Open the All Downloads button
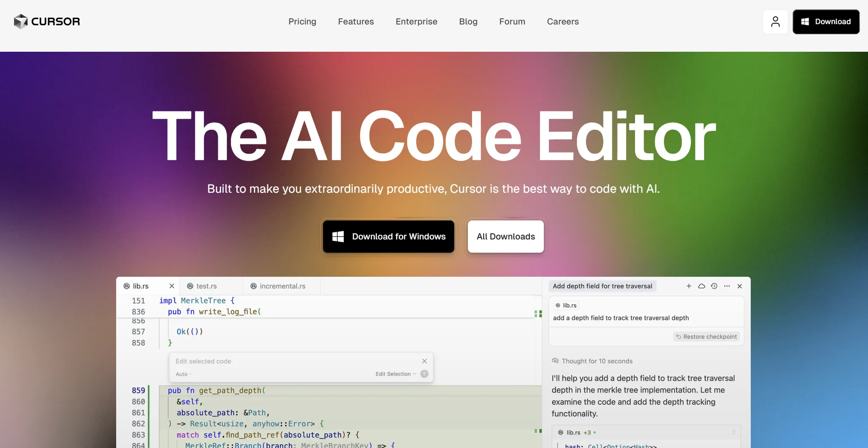 [x=506, y=236]
